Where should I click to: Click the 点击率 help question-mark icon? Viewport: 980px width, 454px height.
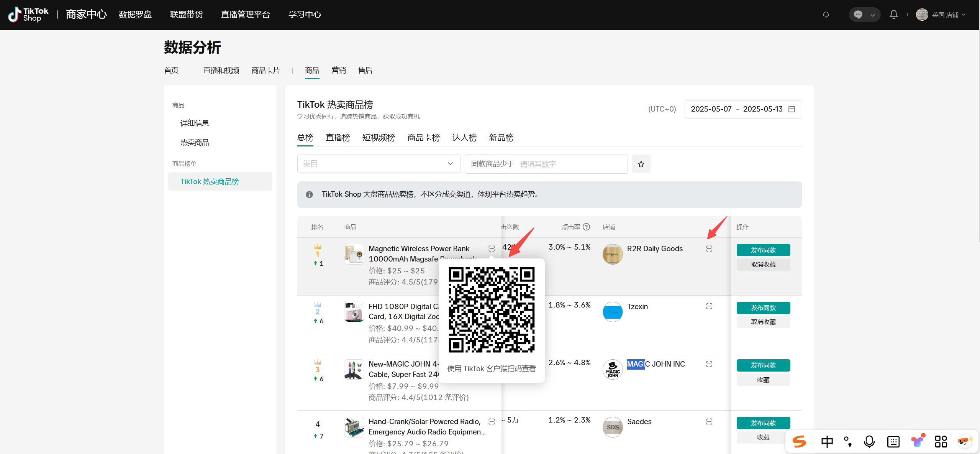(586, 227)
